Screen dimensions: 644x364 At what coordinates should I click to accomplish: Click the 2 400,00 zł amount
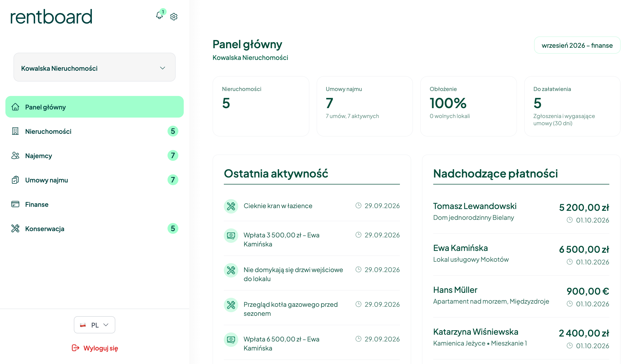(584, 333)
